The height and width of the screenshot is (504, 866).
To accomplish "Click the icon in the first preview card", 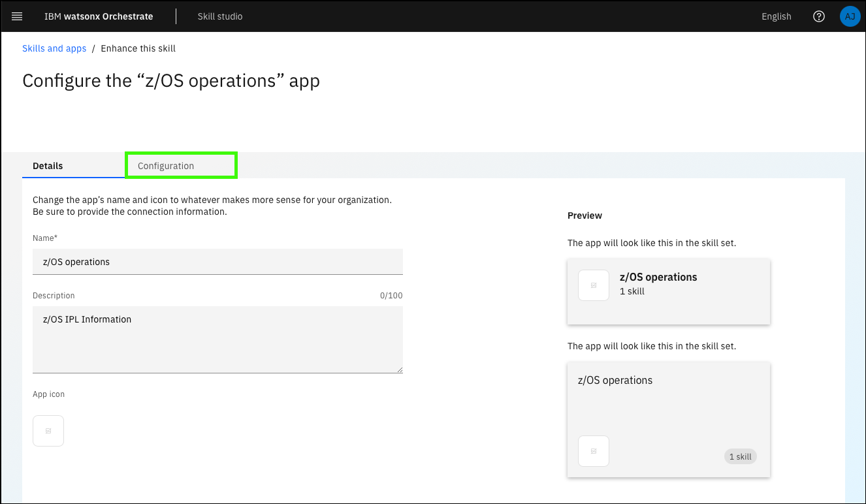I will pos(594,285).
